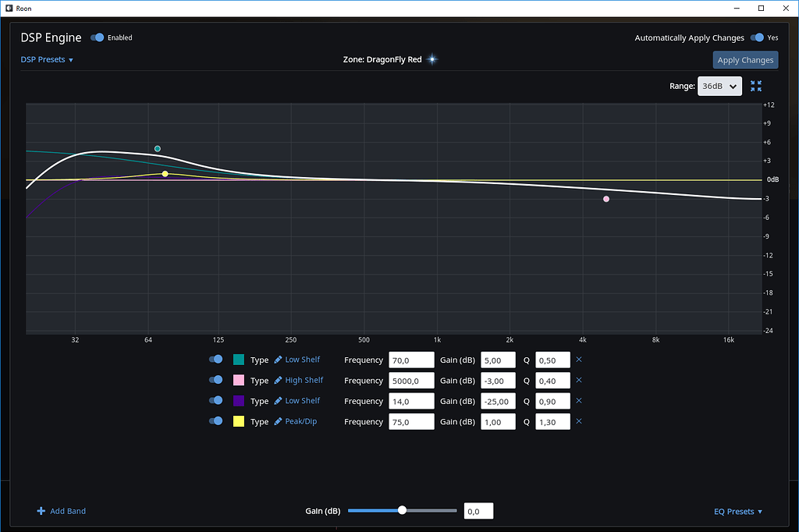Click the star icon next to DragonFly Red
This screenshot has height=532, width=799.
pyautogui.click(x=432, y=59)
